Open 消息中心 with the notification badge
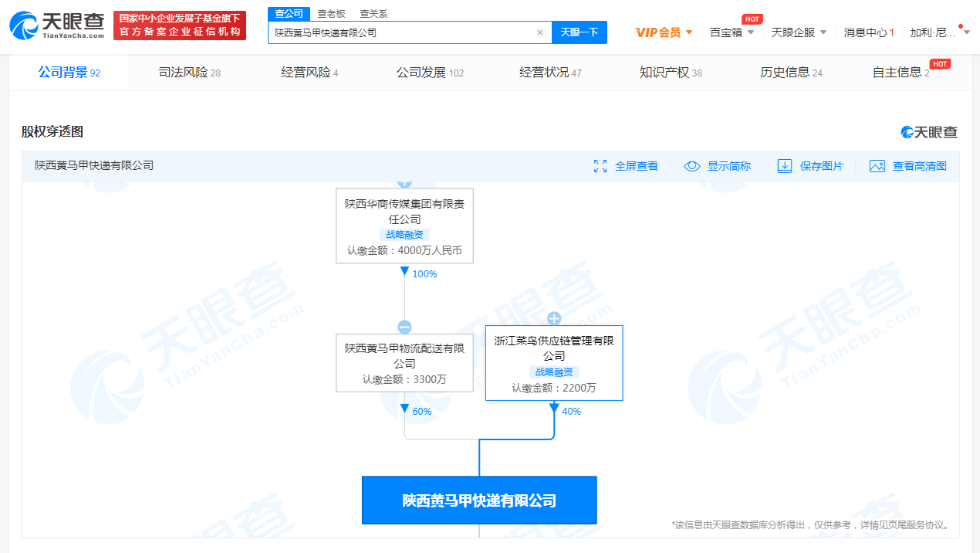The height and width of the screenshot is (553, 980). pyautogui.click(x=868, y=32)
